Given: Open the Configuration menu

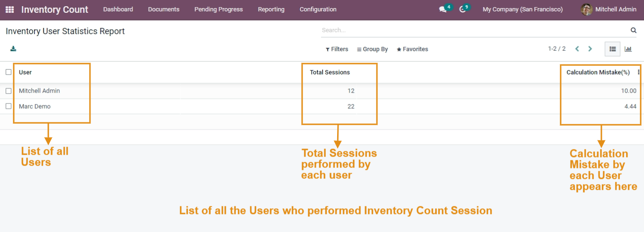Looking at the screenshot, I should 318,9.
